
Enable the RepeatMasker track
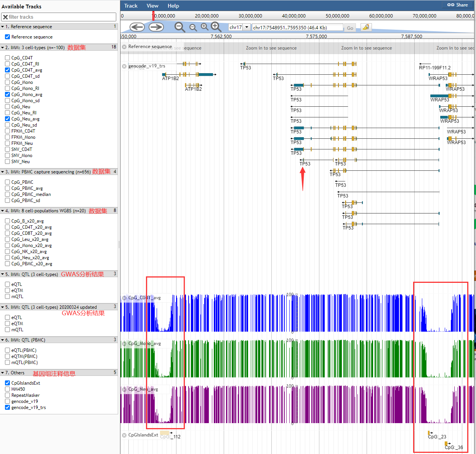[x=7, y=395]
